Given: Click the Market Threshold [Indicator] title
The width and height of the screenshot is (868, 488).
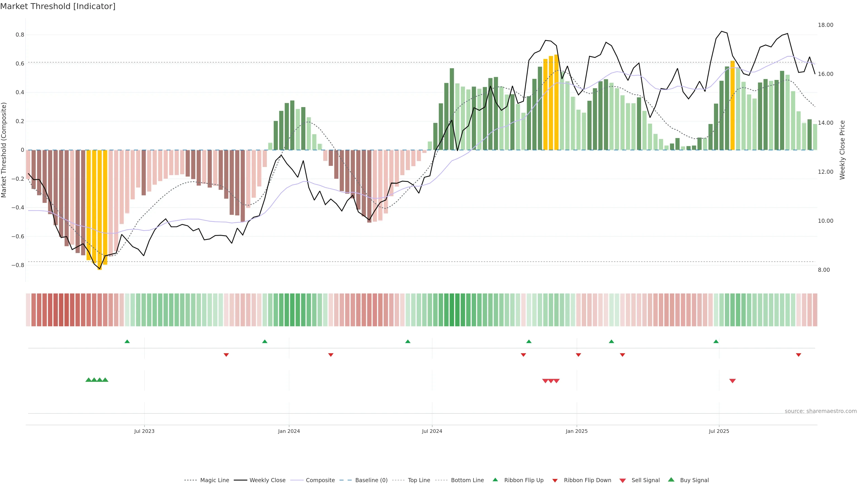Looking at the screenshot, I should coord(58,6).
